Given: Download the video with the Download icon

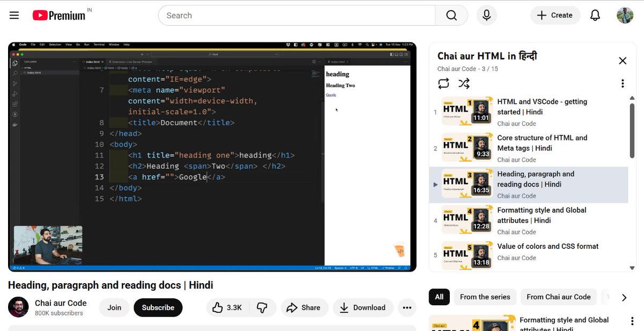Looking at the screenshot, I should 363,307.
